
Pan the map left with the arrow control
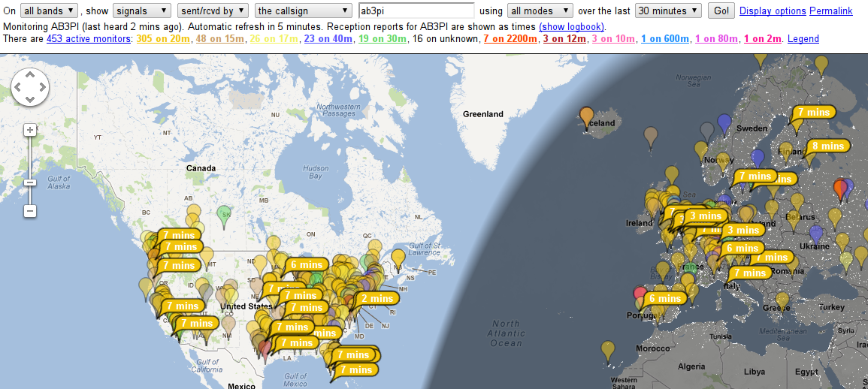pos(18,87)
